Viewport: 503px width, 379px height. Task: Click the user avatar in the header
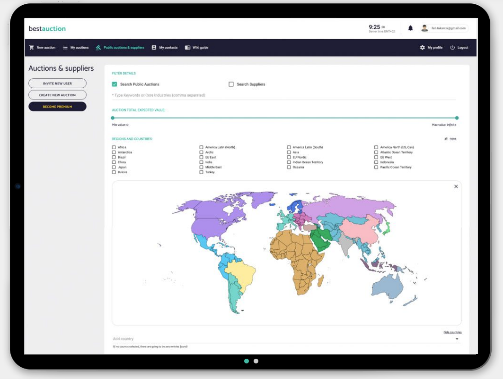click(x=424, y=28)
